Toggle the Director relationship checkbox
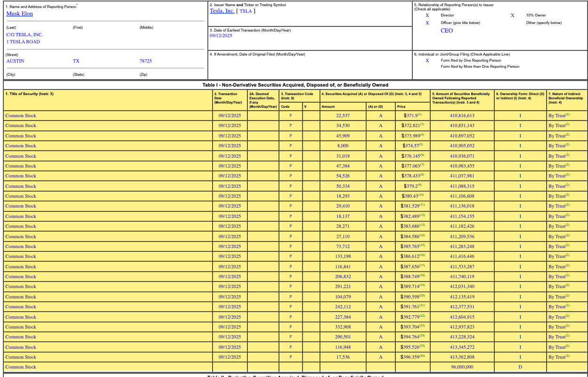 pos(427,16)
